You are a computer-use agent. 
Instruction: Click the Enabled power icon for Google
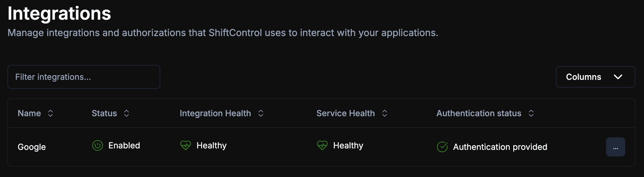click(x=97, y=145)
